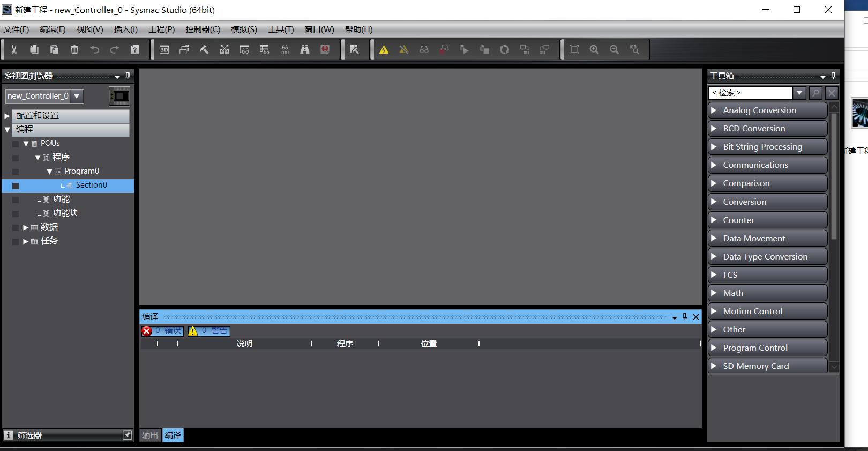Open the new_Controller_0 dropdown
The width and height of the screenshot is (868, 451).
click(77, 96)
